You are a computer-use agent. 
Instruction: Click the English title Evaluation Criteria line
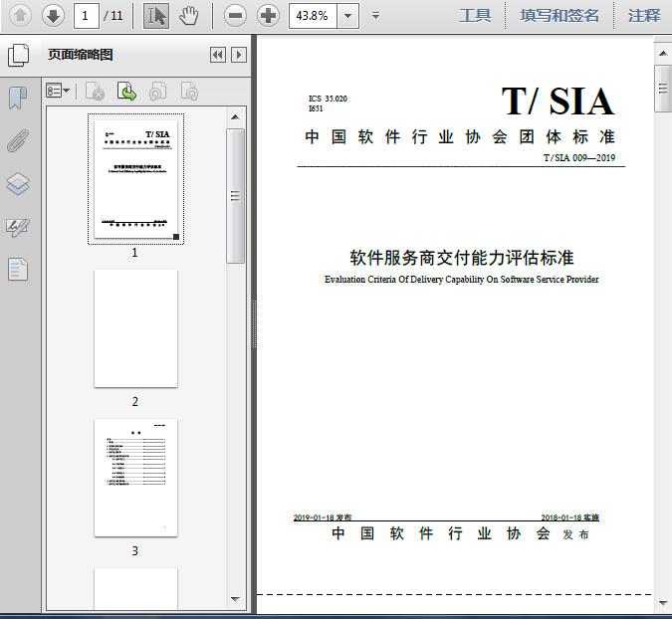[462, 280]
